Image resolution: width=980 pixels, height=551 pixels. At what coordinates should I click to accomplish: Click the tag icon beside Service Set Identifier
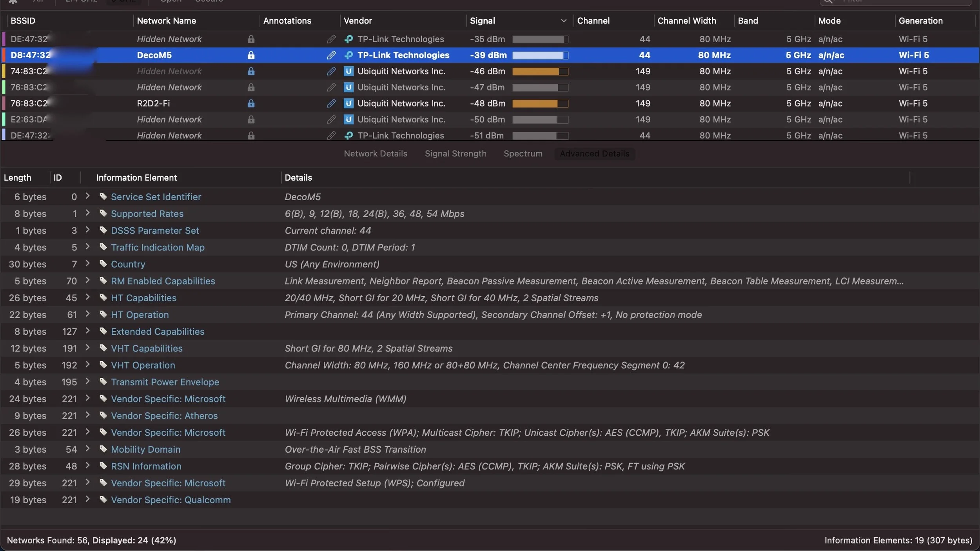pyautogui.click(x=103, y=197)
